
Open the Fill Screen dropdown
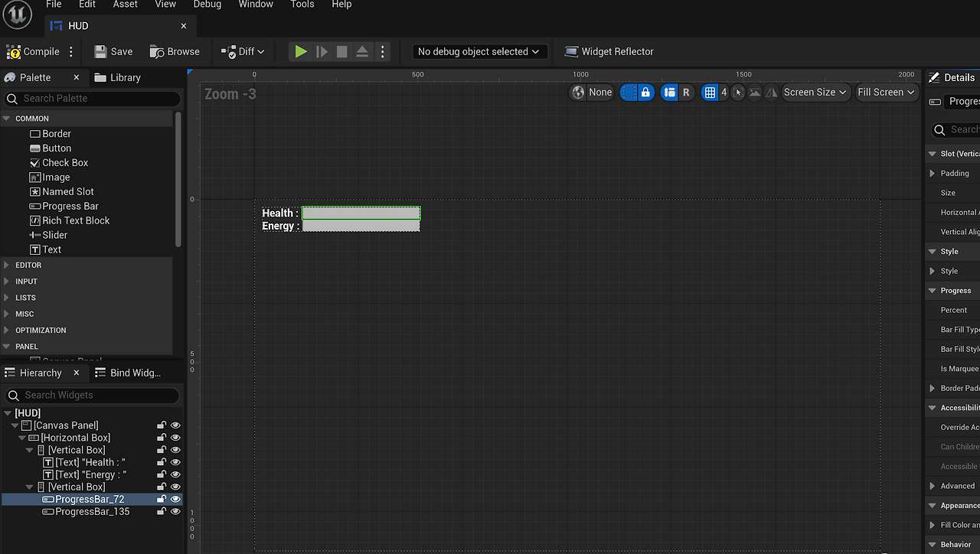886,92
